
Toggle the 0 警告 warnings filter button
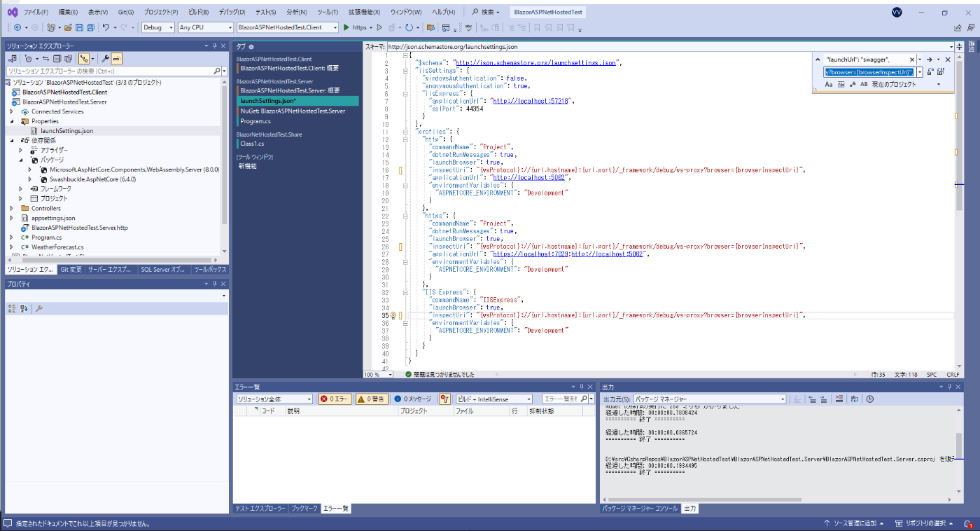click(371, 399)
